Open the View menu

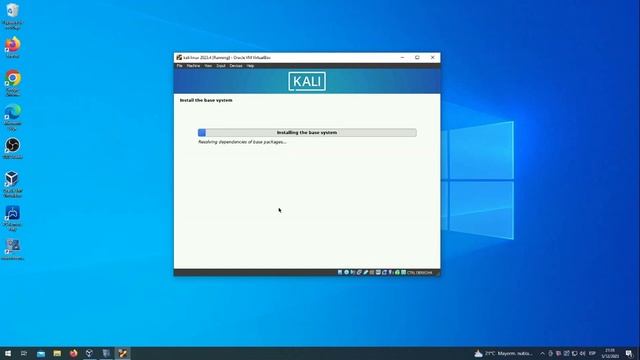pos(208,66)
